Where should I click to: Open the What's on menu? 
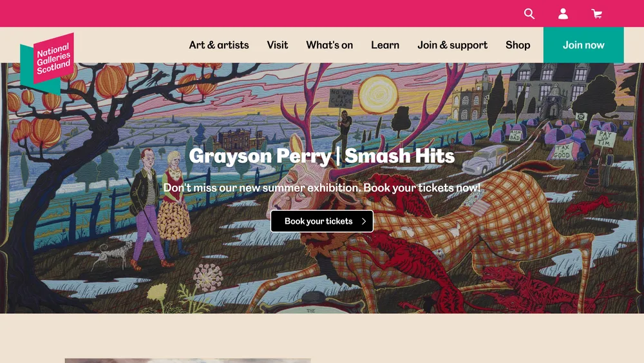click(x=329, y=44)
